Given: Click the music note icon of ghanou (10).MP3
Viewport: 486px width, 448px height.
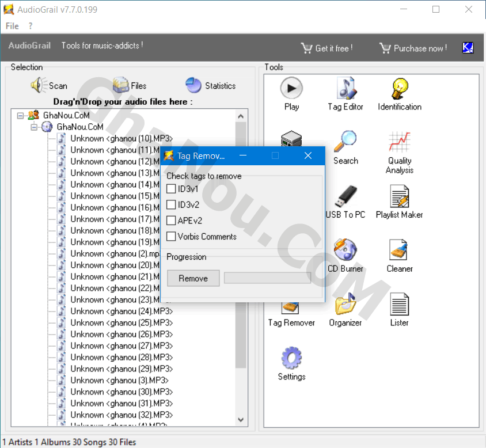Looking at the screenshot, I should 62,138.
